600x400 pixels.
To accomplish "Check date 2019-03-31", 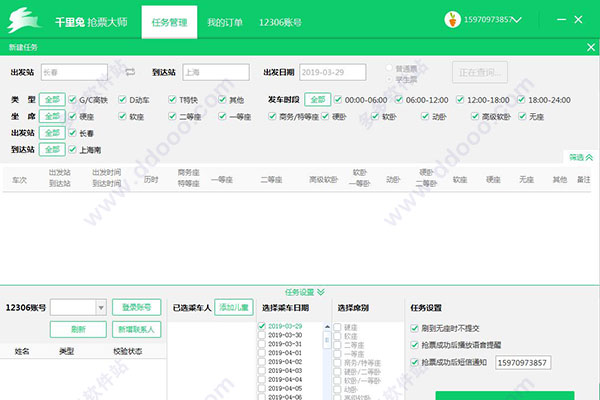I will 262,344.
